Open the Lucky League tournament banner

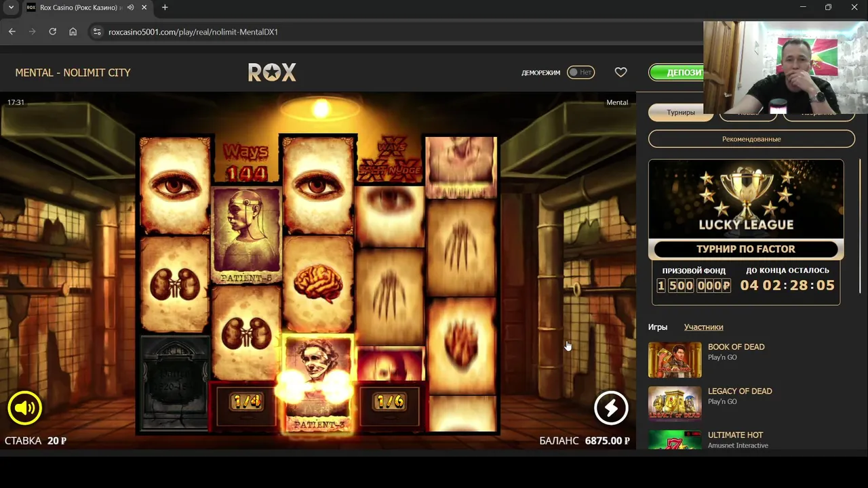(746, 200)
